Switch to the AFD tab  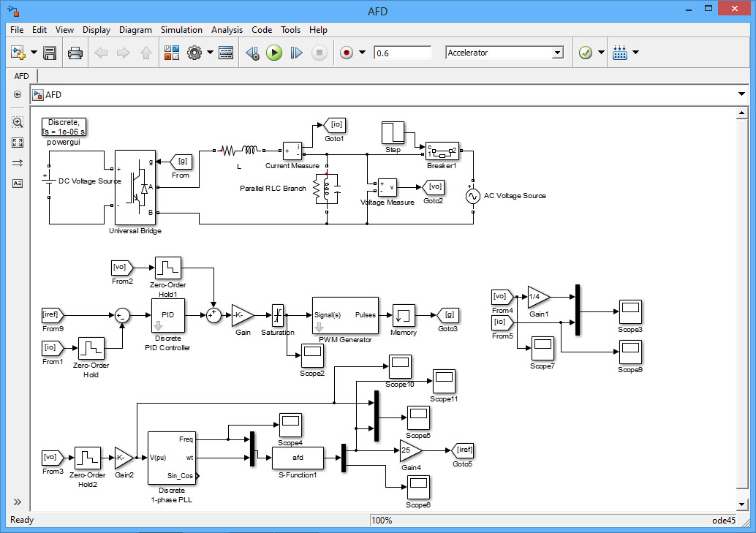pos(22,76)
